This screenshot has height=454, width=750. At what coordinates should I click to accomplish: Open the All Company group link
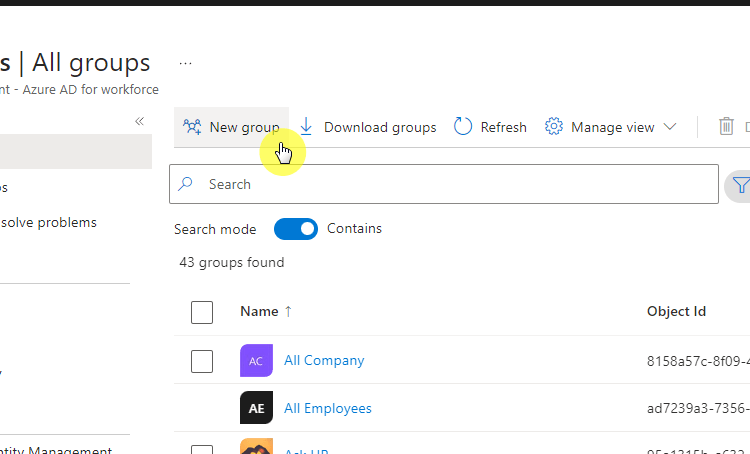(x=324, y=360)
